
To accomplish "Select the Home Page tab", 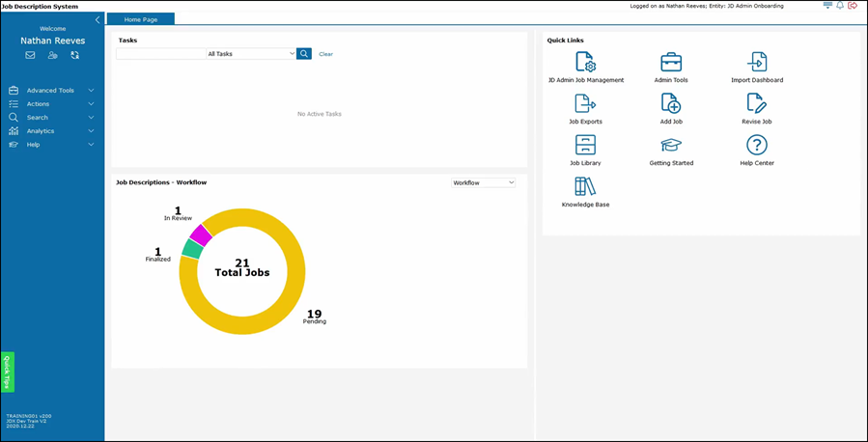I will 140,19.
